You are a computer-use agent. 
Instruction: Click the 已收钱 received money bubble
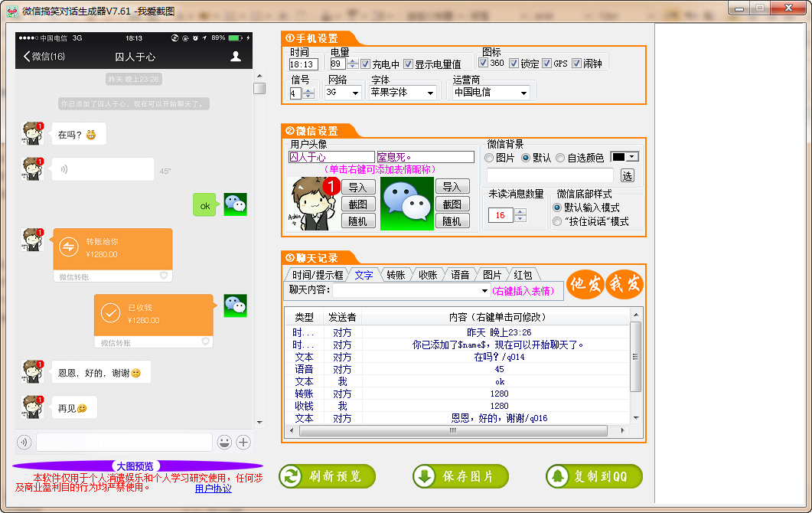tap(154, 322)
